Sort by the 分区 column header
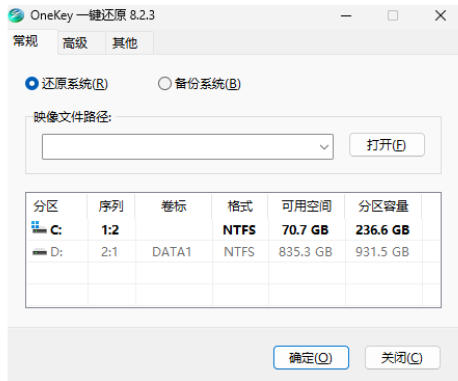 (57, 206)
